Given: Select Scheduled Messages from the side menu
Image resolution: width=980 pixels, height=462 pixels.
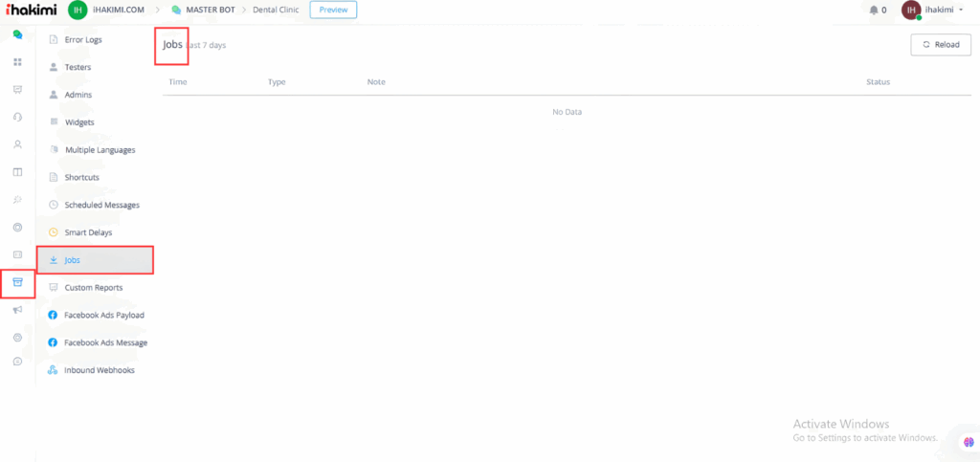Looking at the screenshot, I should pyautogui.click(x=101, y=205).
